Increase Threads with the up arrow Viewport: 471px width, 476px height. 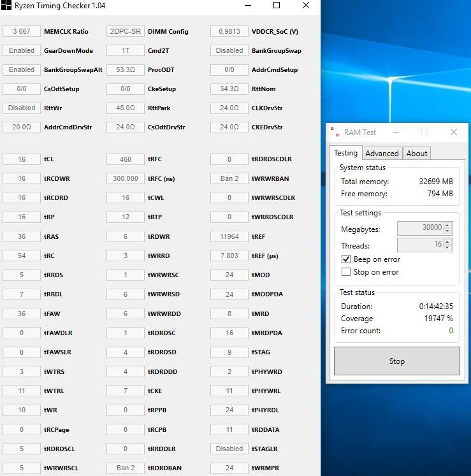click(447, 242)
